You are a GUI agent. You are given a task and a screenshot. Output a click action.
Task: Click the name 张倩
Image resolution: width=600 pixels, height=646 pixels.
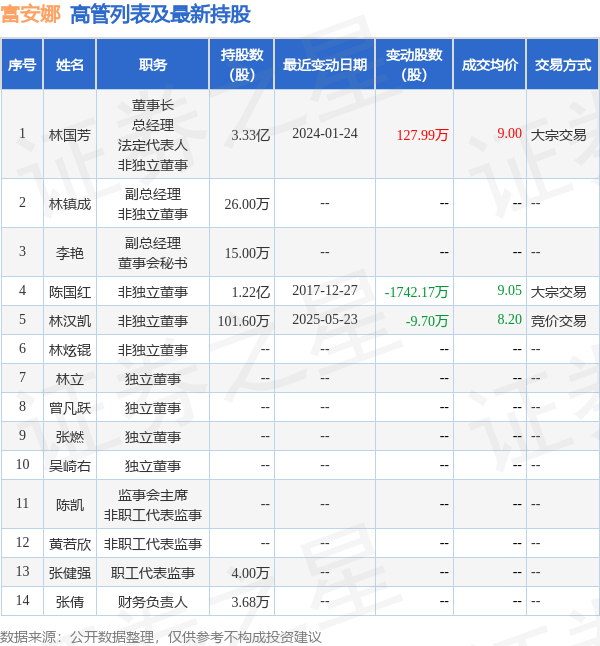pos(70,602)
